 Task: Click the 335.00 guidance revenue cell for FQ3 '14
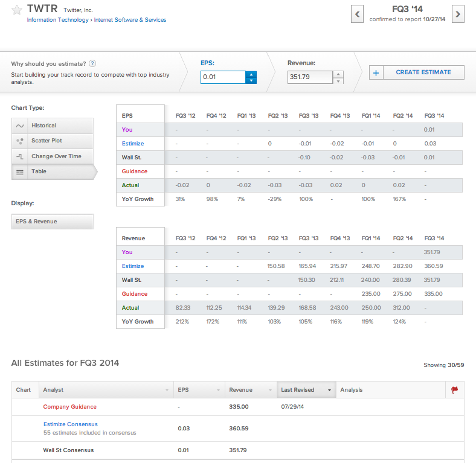433,294
